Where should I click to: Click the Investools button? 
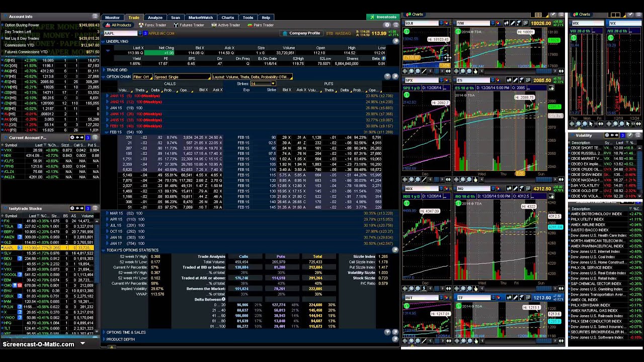point(383,18)
